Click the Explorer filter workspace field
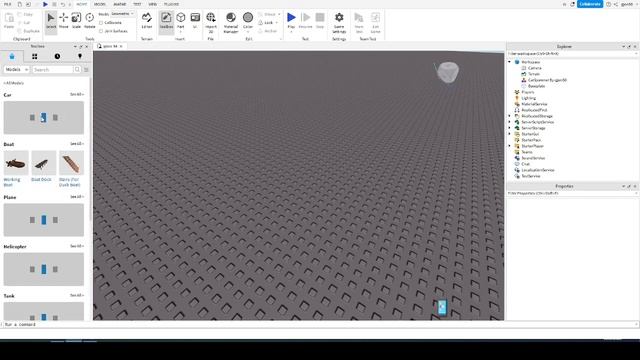The width and height of the screenshot is (640, 360). [x=571, y=53]
